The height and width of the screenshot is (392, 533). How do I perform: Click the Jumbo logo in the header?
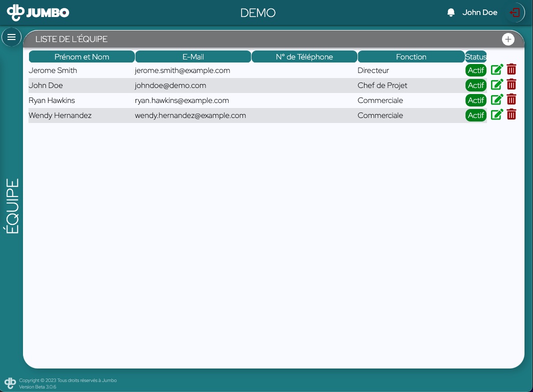click(x=38, y=12)
